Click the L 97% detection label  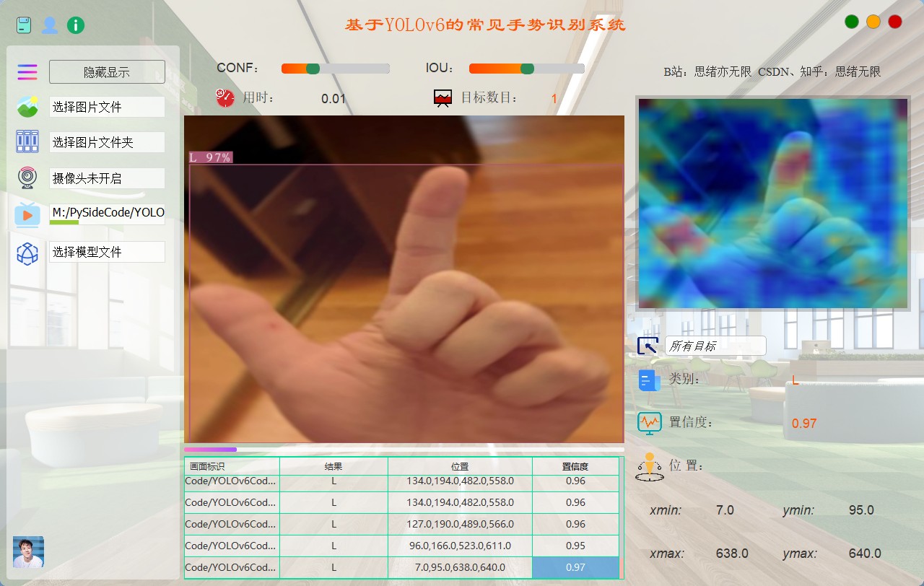tap(211, 157)
